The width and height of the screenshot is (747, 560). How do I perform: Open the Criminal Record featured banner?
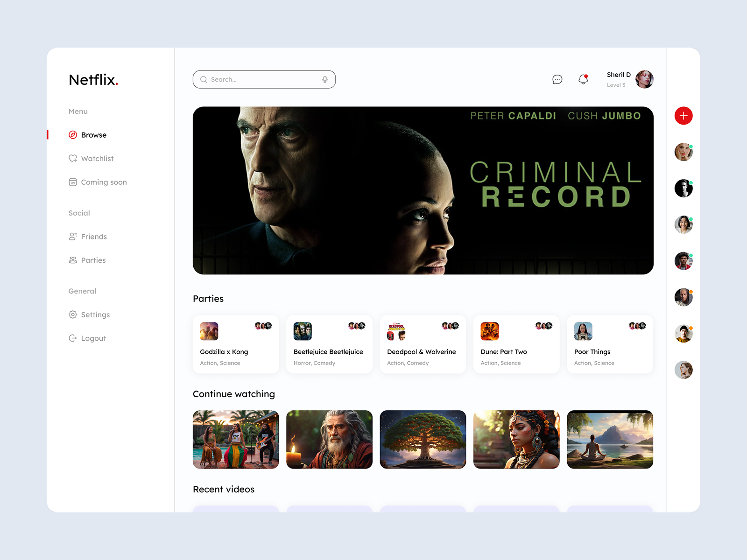(423, 190)
